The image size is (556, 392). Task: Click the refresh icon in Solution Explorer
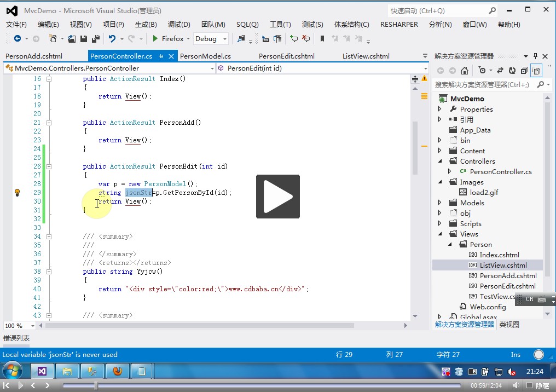coord(512,71)
